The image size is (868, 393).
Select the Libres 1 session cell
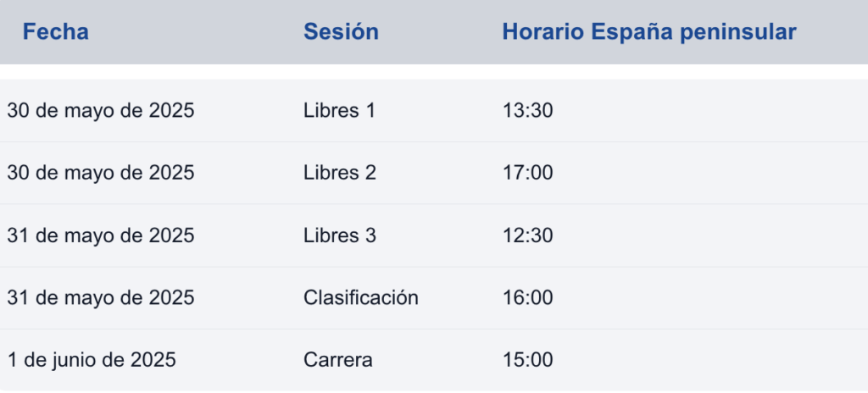(x=339, y=111)
